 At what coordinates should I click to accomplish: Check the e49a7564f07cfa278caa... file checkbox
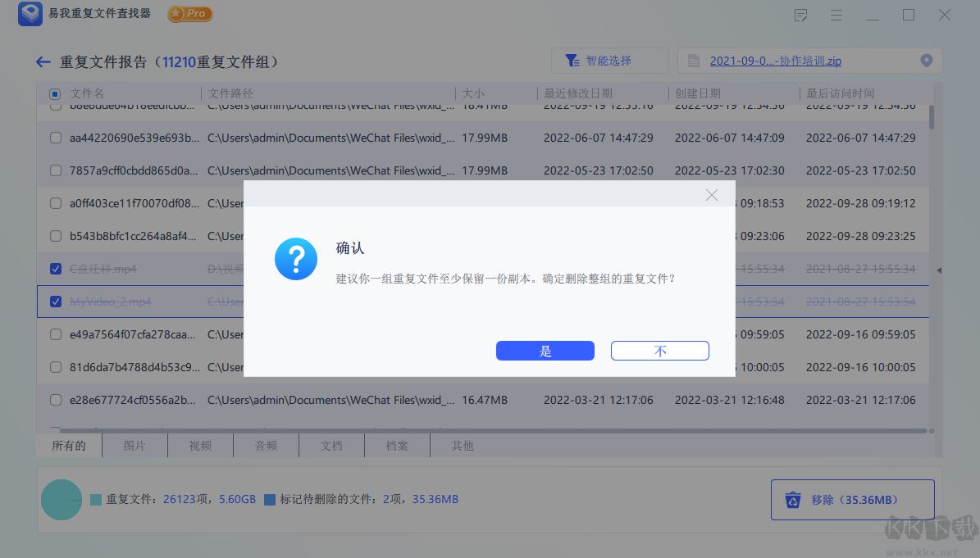coord(56,334)
